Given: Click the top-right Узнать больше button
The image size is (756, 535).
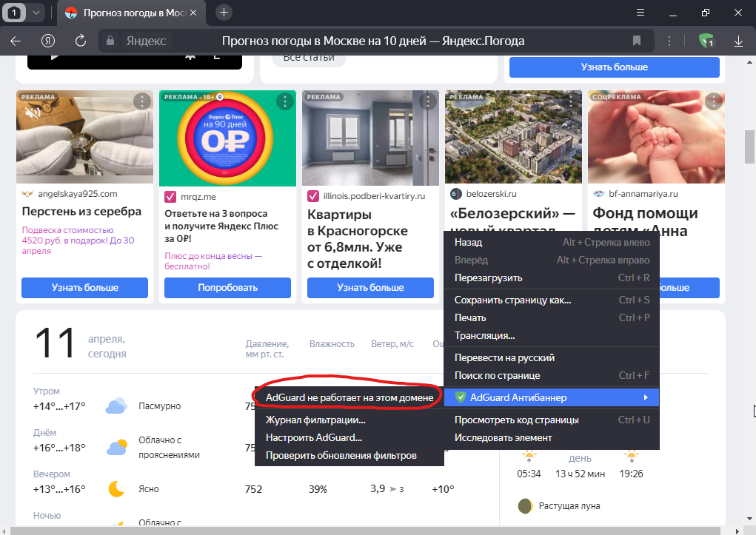Looking at the screenshot, I should tap(615, 67).
